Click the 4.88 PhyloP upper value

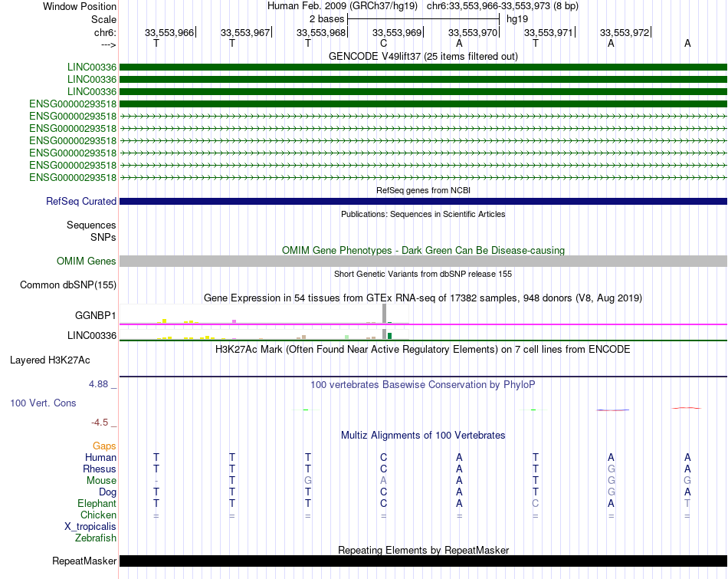point(98,384)
